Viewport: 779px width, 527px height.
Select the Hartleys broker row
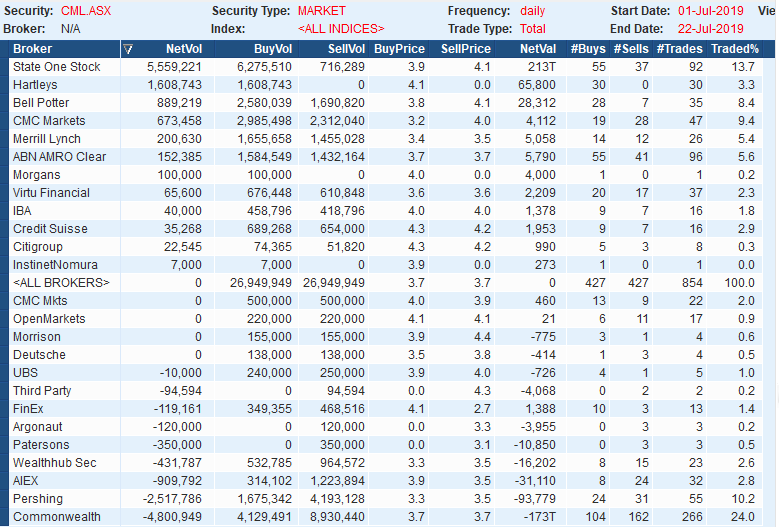(x=386, y=85)
